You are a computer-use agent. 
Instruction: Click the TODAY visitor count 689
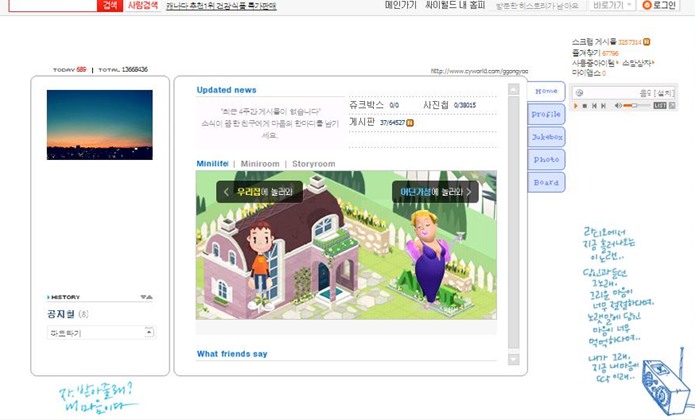click(81, 70)
